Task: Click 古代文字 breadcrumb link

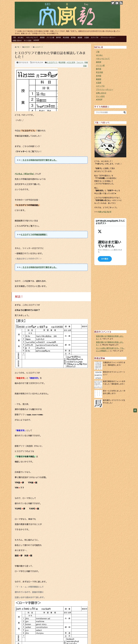Action: tap(27, 47)
